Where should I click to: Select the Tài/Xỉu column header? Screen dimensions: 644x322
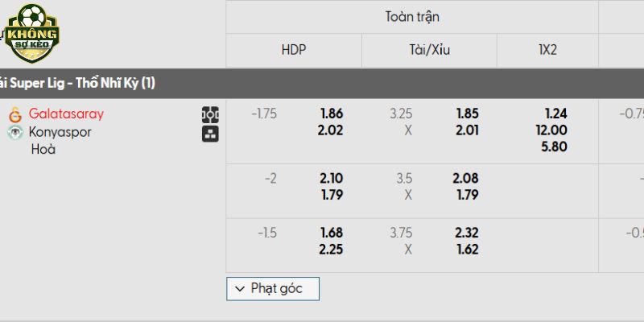[x=429, y=50]
